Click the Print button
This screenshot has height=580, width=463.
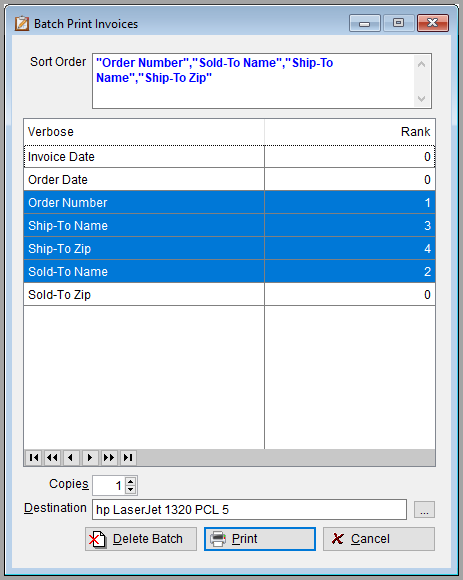(x=260, y=539)
